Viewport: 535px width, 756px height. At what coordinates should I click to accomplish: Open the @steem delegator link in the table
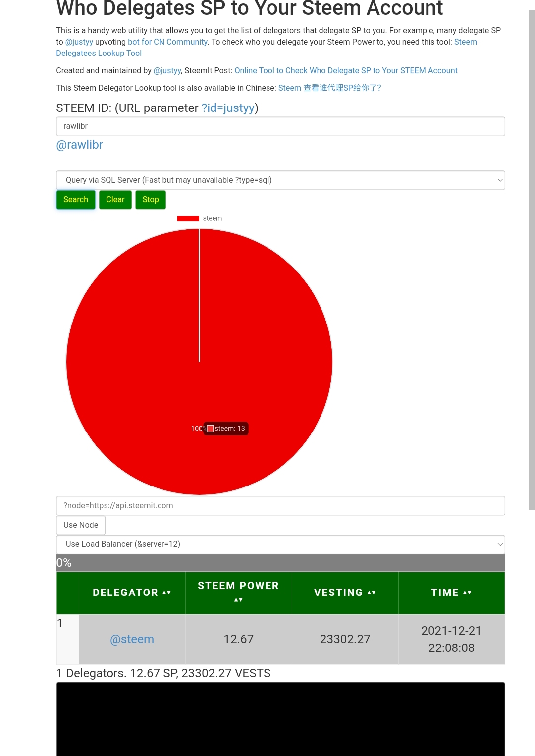coord(132,639)
